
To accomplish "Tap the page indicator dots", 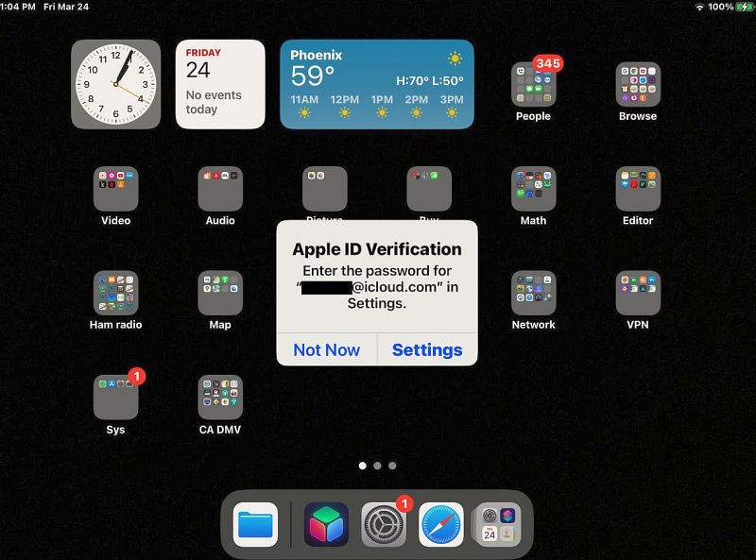I will tap(377, 466).
